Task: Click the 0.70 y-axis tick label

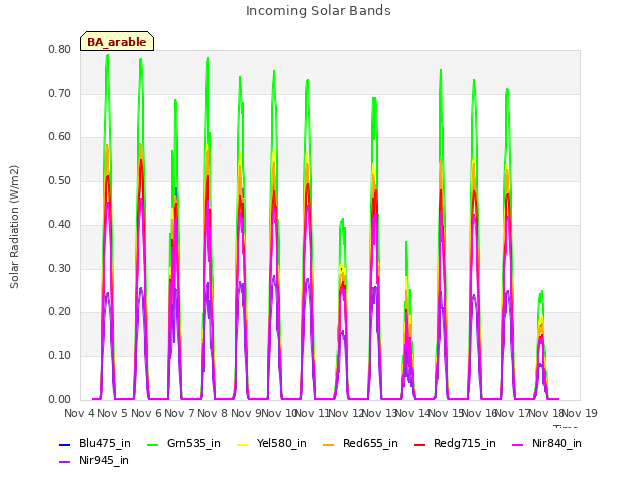Action: point(60,93)
